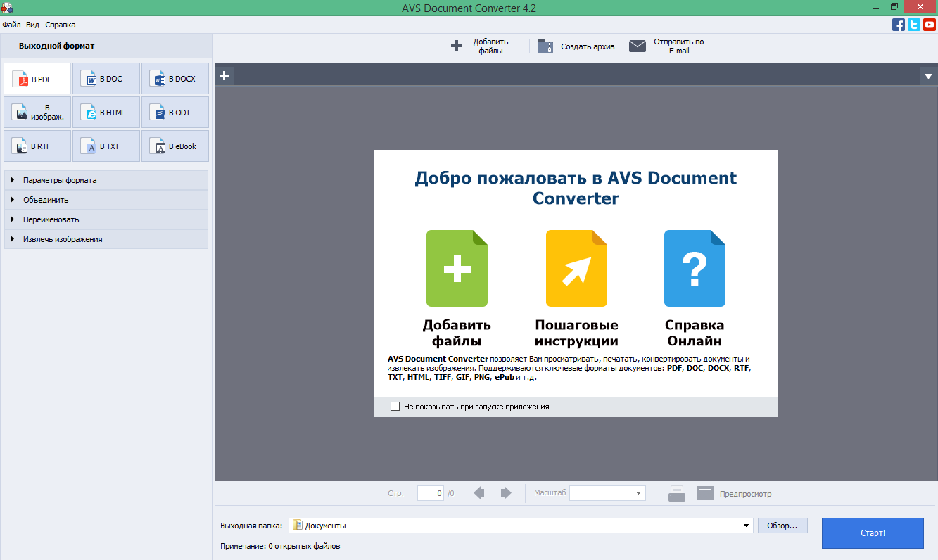Pick the To RTF output format
Image resolution: width=938 pixels, height=560 pixels.
(x=37, y=146)
